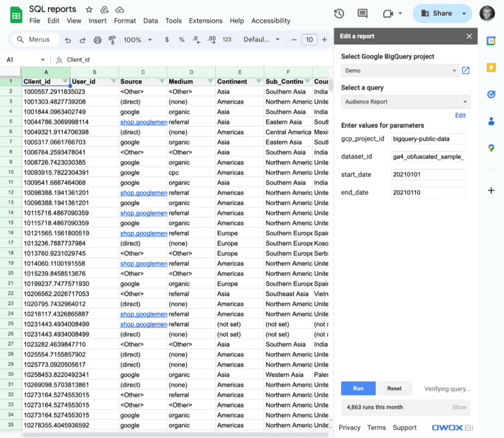Click the gcp_project_id input field
Screen dimensions: 504x438
(428, 139)
